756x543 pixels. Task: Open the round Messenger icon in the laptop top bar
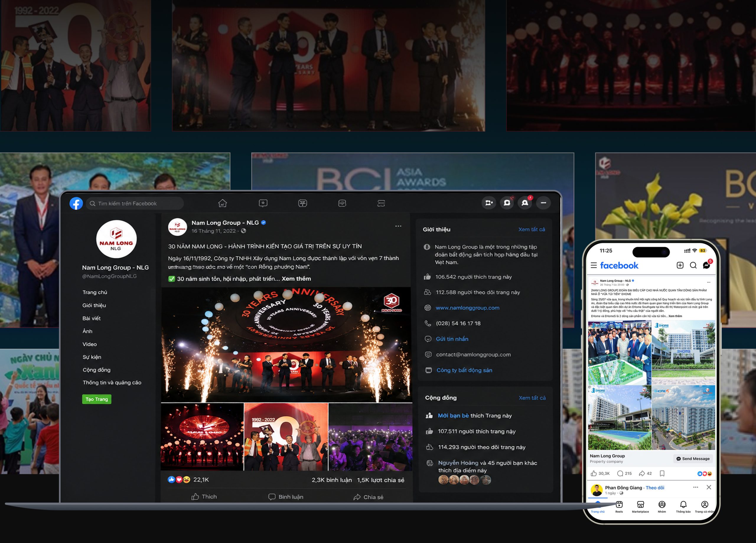[x=507, y=203]
